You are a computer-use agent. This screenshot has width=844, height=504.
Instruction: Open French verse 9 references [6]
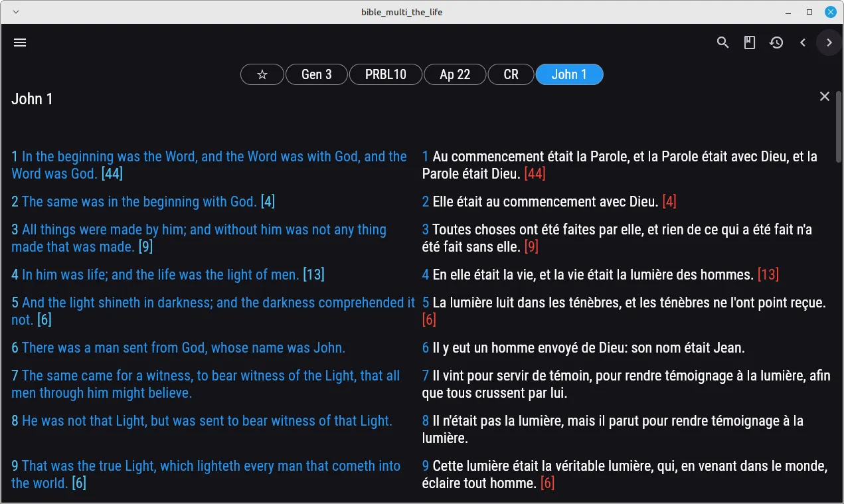tap(547, 483)
